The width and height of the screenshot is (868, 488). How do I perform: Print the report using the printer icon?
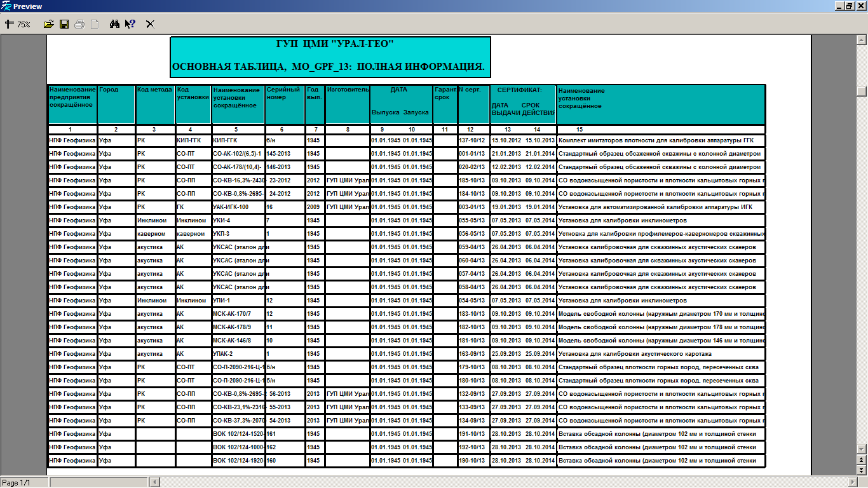(79, 24)
